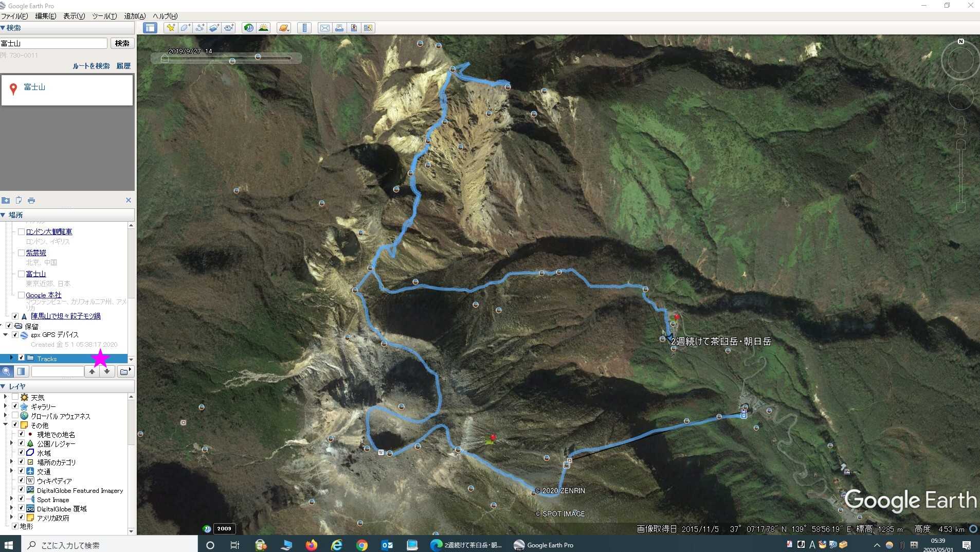Click the ルートを検索 link
This screenshot has height=552, width=980.
(91, 66)
